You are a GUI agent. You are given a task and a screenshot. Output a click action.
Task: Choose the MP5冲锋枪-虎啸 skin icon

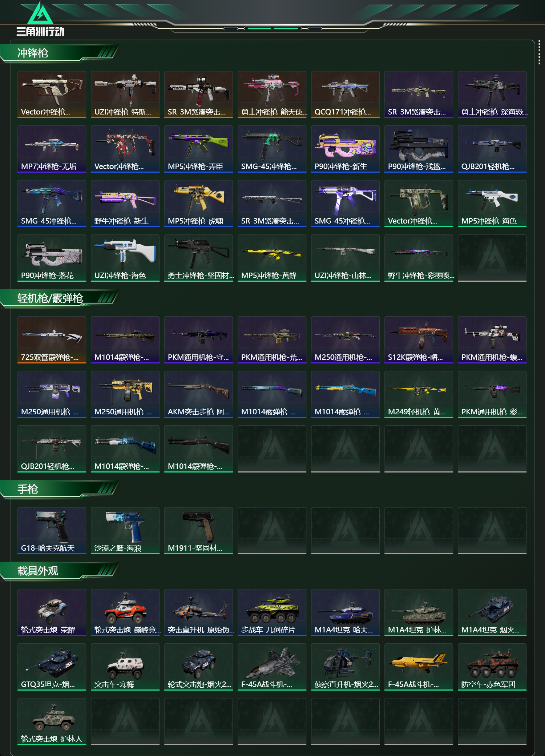point(198,203)
